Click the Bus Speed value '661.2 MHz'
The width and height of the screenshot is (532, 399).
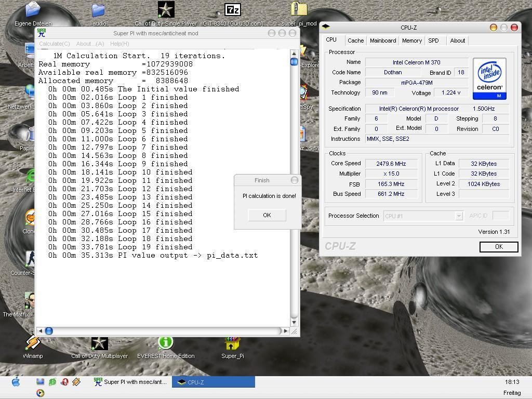point(391,194)
